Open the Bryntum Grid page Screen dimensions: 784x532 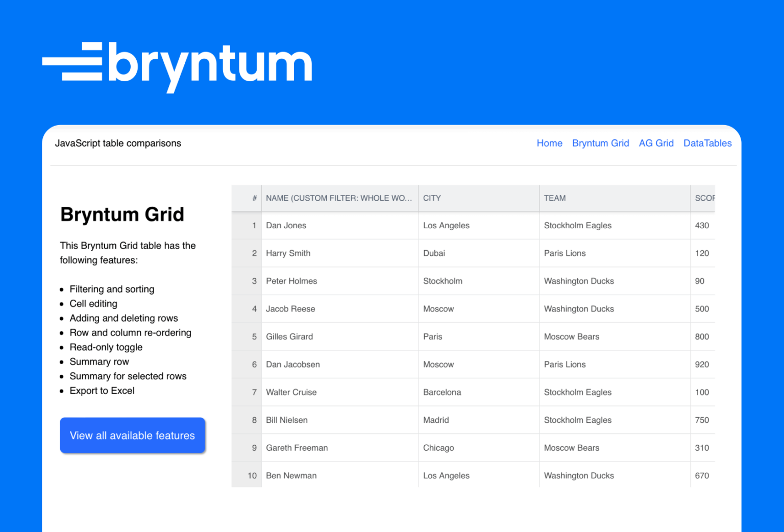(x=601, y=143)
